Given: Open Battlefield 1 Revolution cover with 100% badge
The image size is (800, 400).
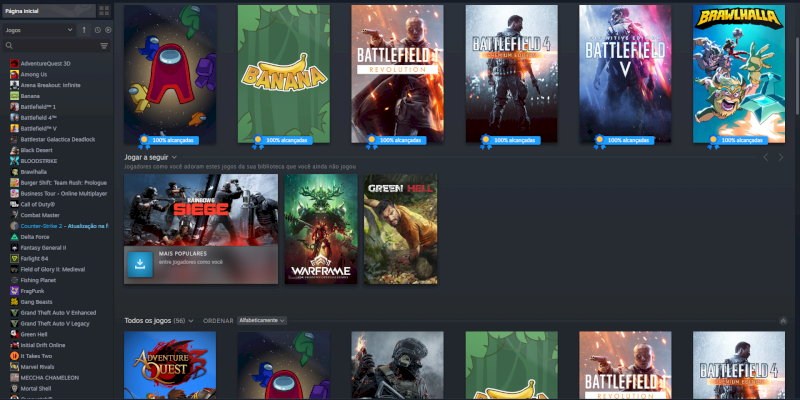Looking at the screenshot, I should tap(397, 74).
